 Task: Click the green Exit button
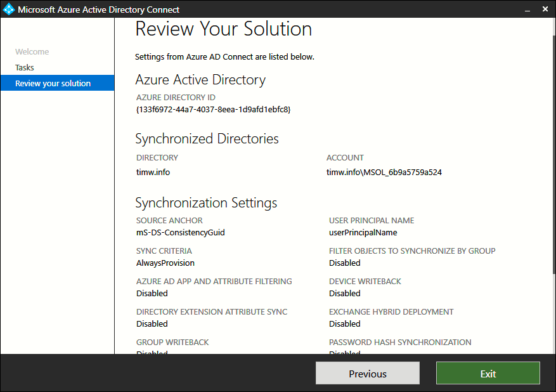coord(488,374)
